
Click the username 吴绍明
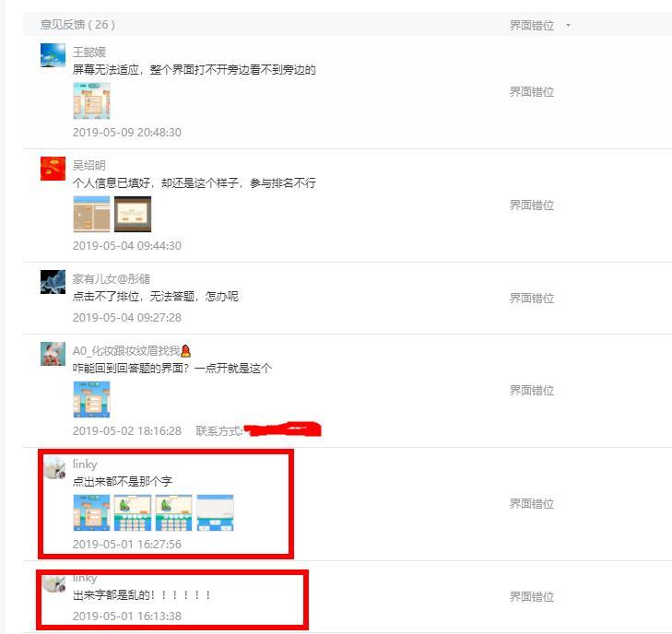(x=89, y=165)
